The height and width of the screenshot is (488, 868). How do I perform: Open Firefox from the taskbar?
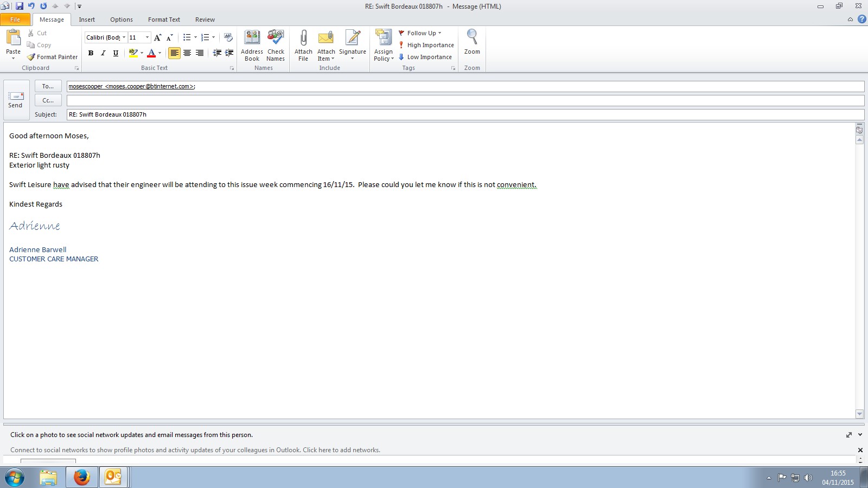click(x=82, y=478)
